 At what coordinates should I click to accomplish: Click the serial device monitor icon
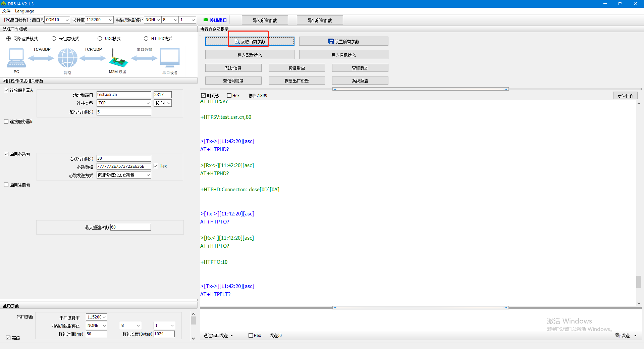tap(170, 58)
